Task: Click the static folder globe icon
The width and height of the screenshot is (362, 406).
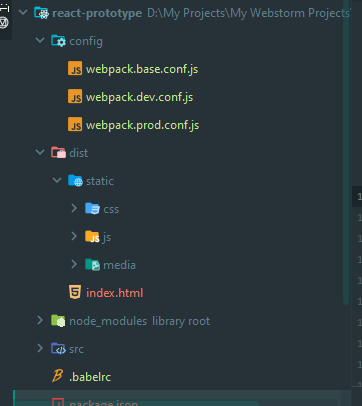Action: (x=75, y=180)
